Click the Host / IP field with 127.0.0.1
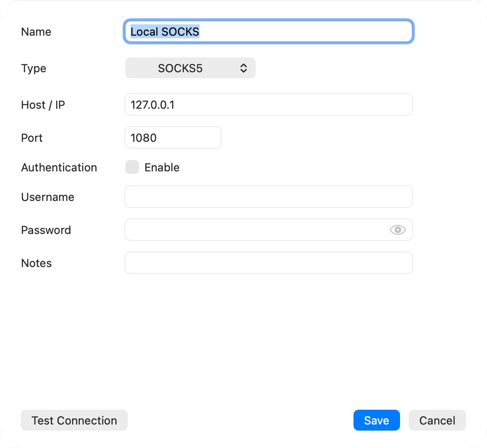 pos(269,105)
